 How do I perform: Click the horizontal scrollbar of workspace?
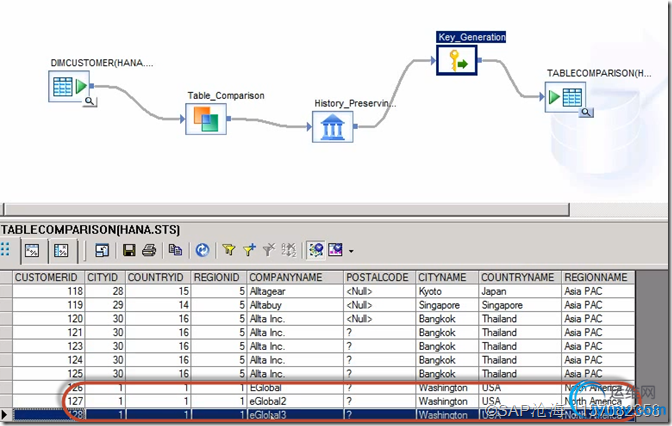(x=286, y=210)
